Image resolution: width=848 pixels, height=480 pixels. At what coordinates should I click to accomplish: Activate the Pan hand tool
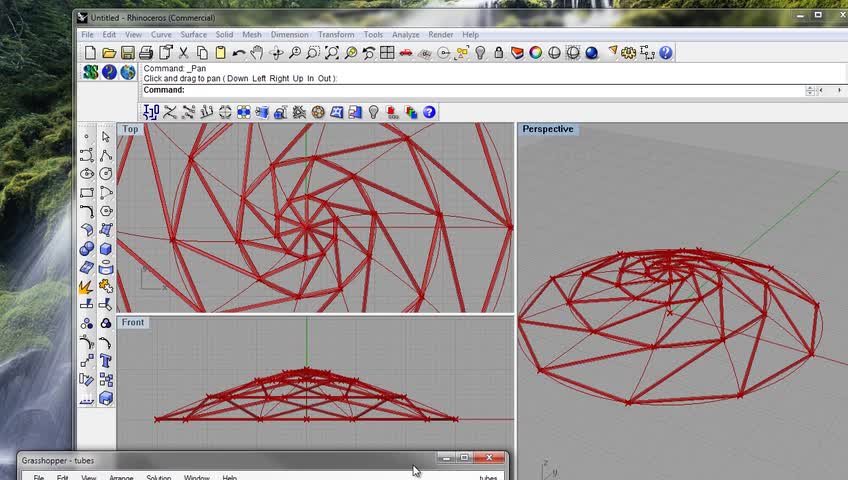[257, 52]
